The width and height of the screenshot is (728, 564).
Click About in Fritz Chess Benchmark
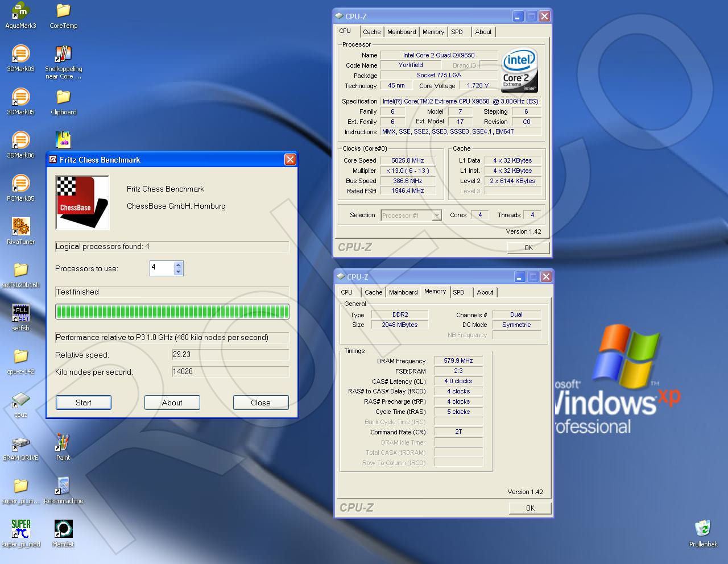click(172, 403)
